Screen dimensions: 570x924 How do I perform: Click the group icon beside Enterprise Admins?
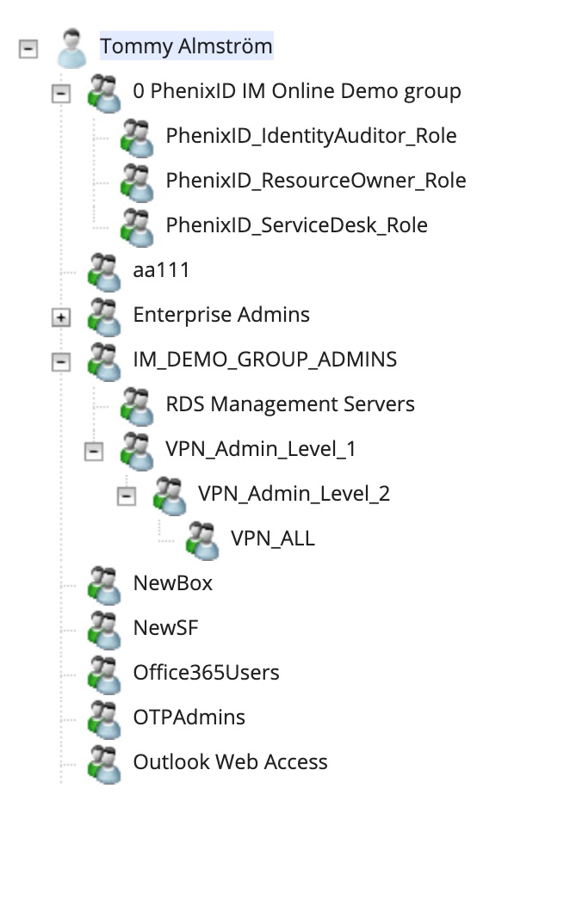104,317
